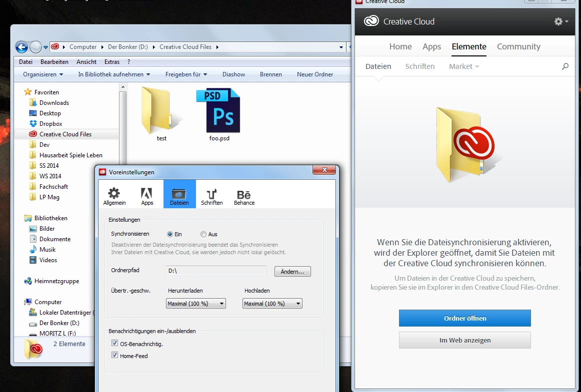Image resolution: width=581 pixels, height=392 pixels.
Task: Click Brennen in Explorer toolbar
Action: tap(271, 74)
